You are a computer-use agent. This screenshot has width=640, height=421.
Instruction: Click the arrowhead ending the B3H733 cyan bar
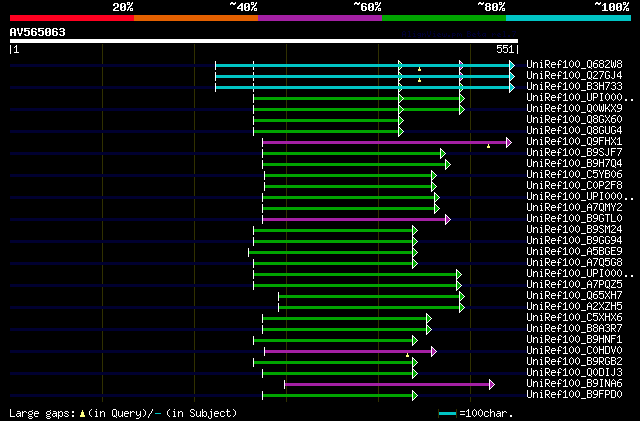[x=512, y=87]
